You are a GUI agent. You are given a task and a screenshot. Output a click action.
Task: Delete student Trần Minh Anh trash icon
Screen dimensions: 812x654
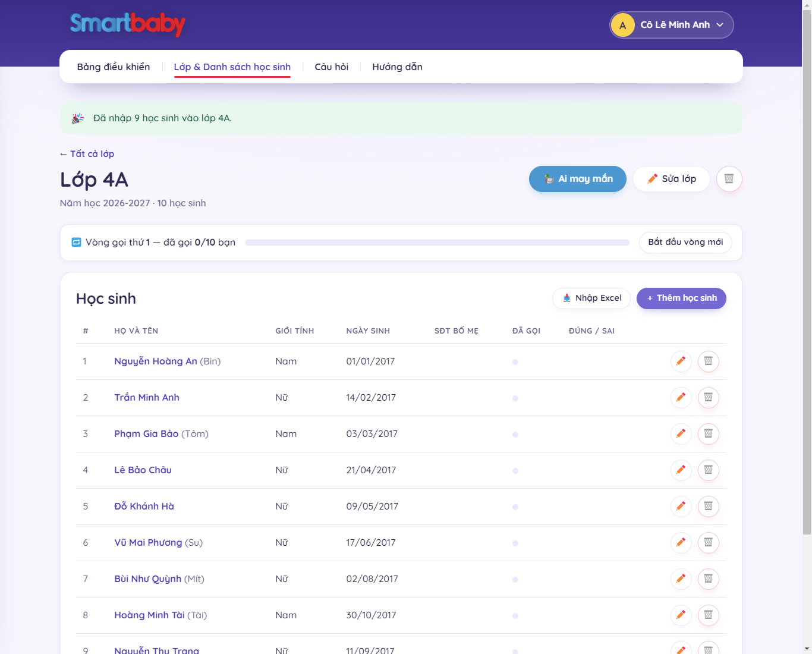pyautogui.click(x=708, y=398)
